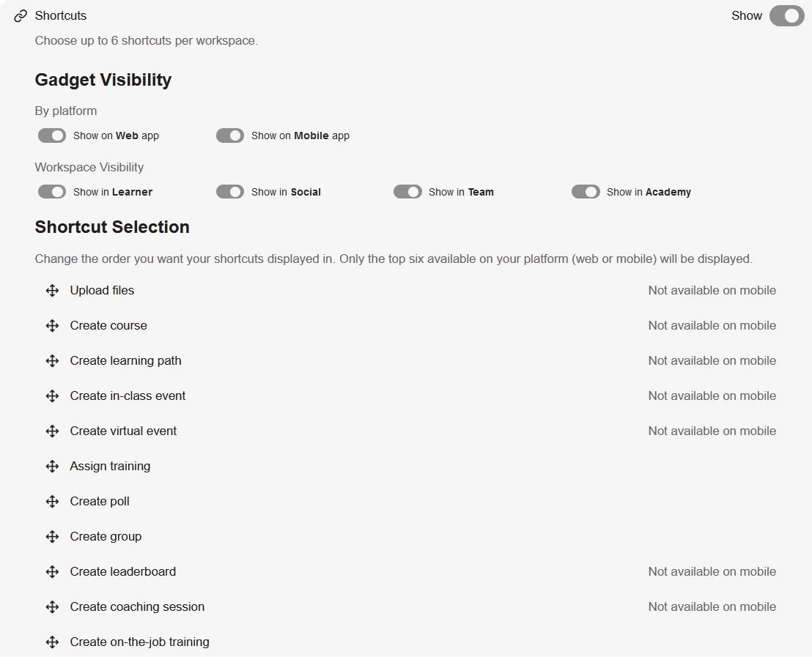Toggle Show in Team visibility
Viewport: 812px width, 657px height.
tap(407, 192)
